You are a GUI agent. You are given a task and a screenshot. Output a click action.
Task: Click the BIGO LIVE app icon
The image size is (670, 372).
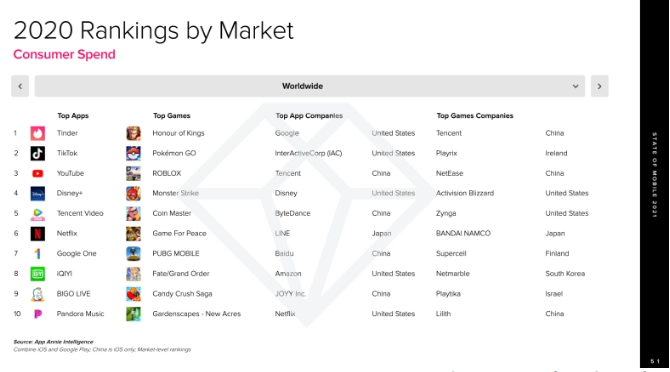tap(38, 294)
